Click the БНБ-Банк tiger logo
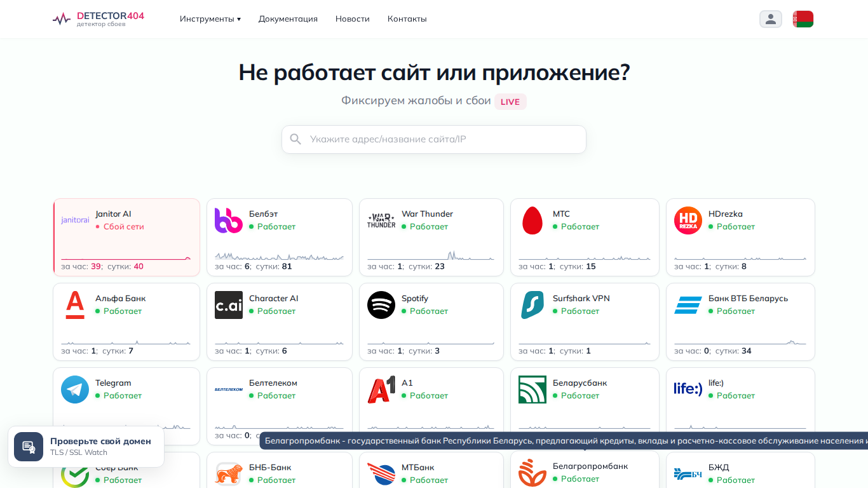This screenshot has width=868, height=488. (229, 474)
